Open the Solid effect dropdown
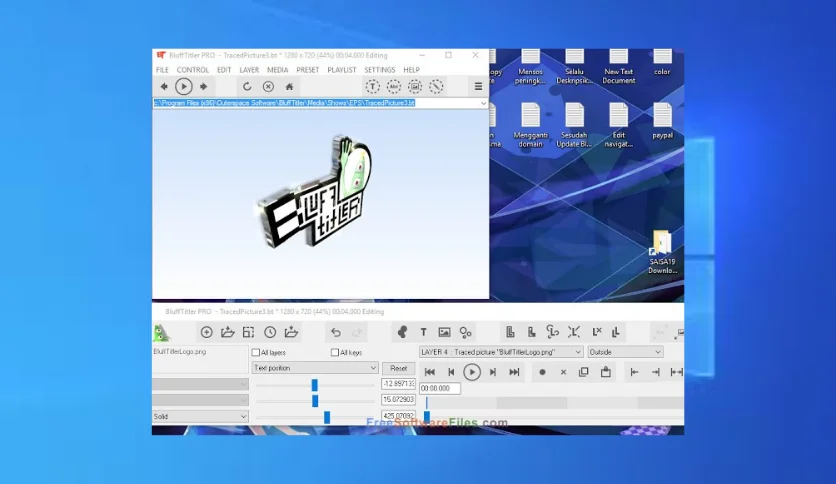Image resolution: width=836 pixels, height=484 pixels. (200, 416)
